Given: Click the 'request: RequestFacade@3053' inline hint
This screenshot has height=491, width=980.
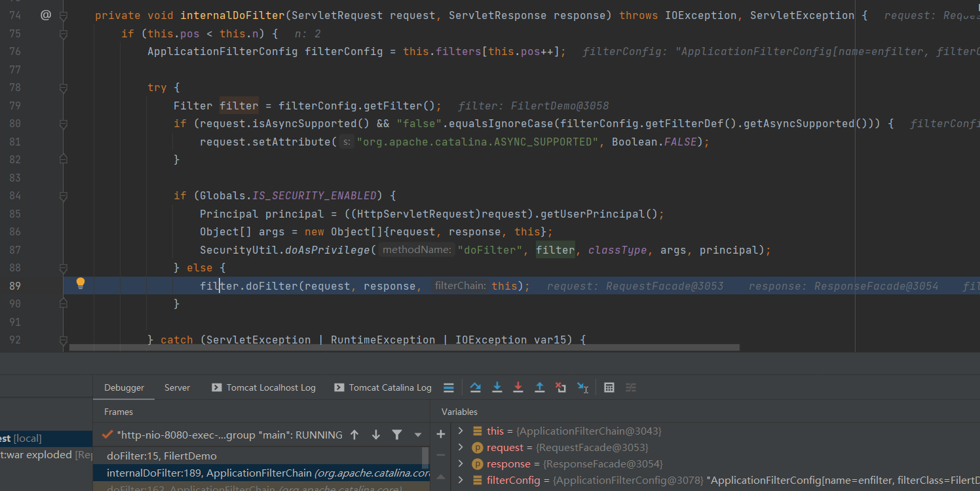Looking at the screenshot, I should [635, 286].
